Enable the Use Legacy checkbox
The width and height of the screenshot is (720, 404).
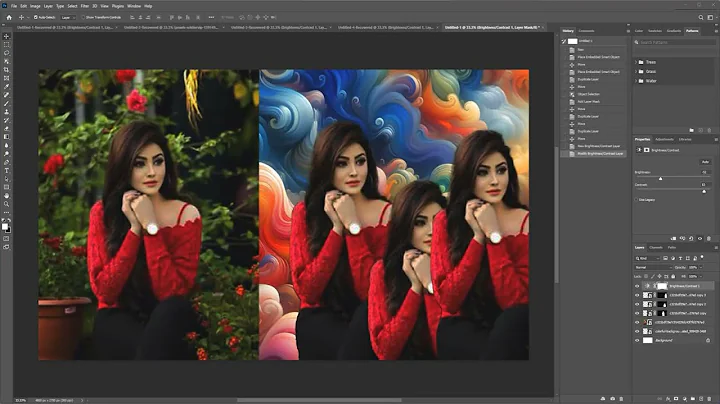coord(637,200)
